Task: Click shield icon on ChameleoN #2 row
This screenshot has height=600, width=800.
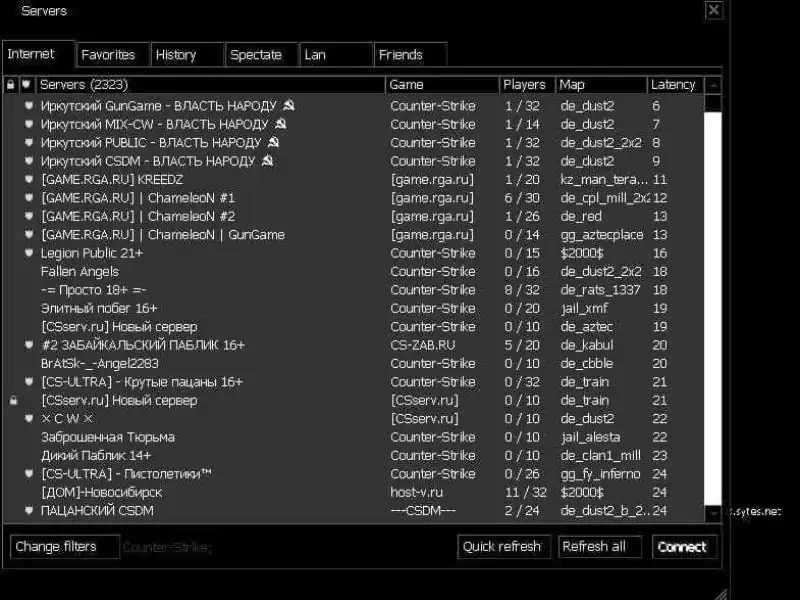Action: point(29,216)
